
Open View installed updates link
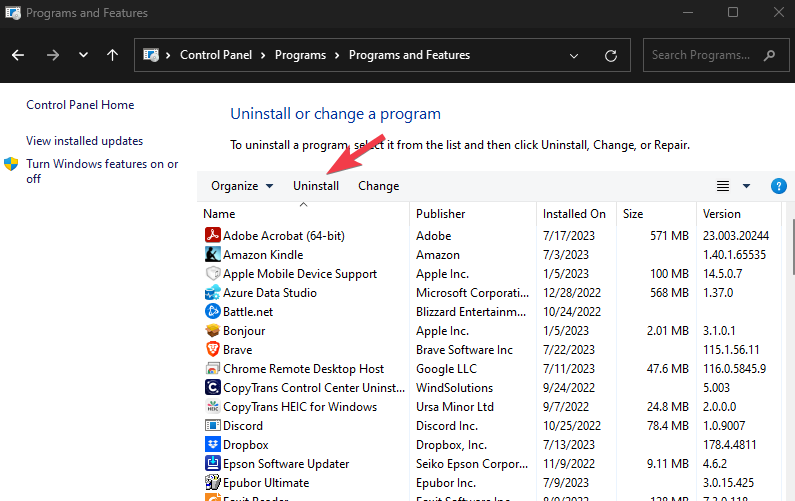[x=85, y=141]
